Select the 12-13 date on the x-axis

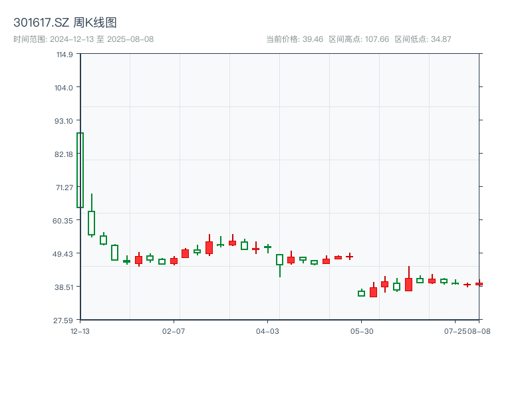tap(80, 331)
